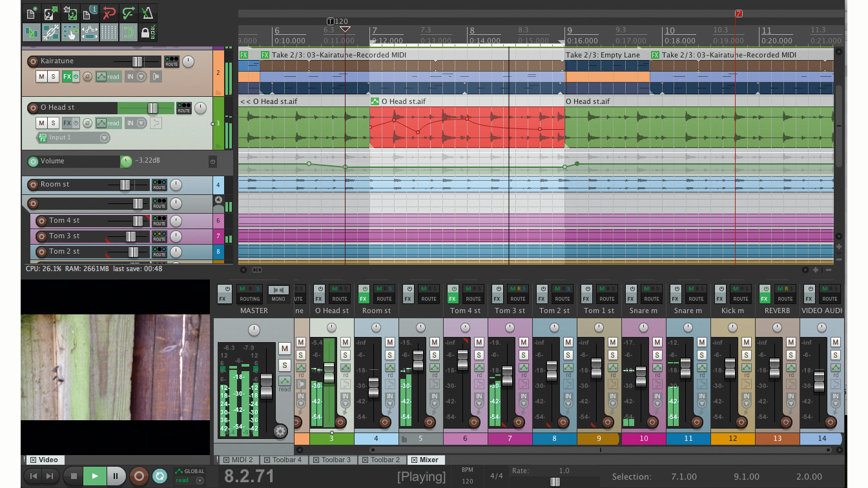The image size is (868, 488).
Task: Open the master channel gear settings icon
Action: (x=280, y=432)
